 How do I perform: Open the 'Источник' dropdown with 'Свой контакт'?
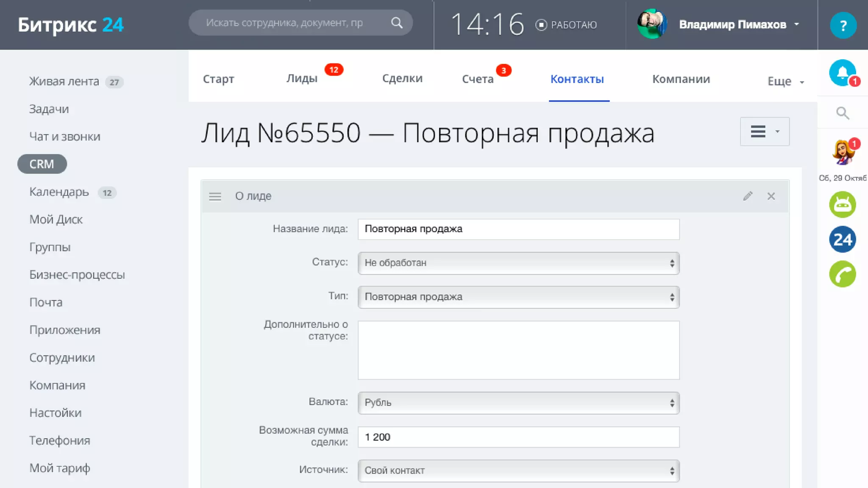[x=518, y=471]
